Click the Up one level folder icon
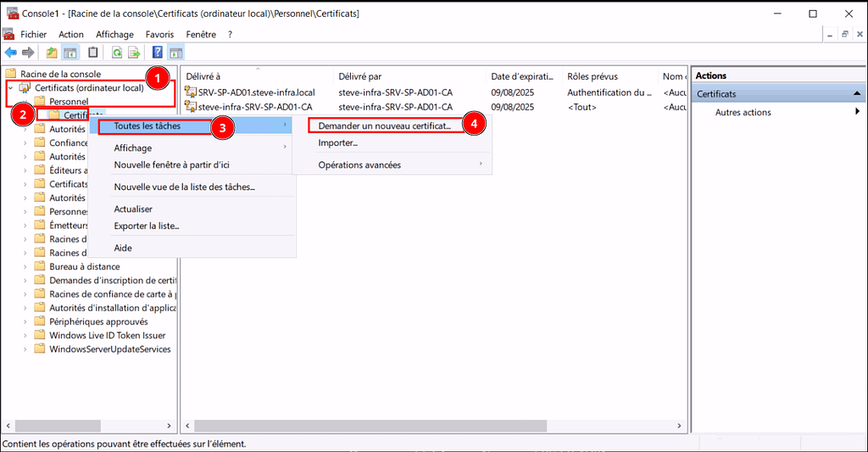 pos(53,53)
